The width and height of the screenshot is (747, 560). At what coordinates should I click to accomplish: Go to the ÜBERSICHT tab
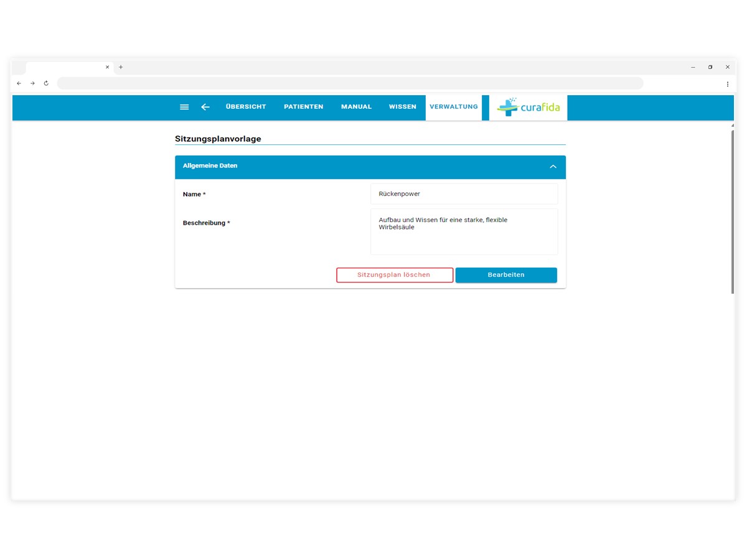(x=246, y=107)
